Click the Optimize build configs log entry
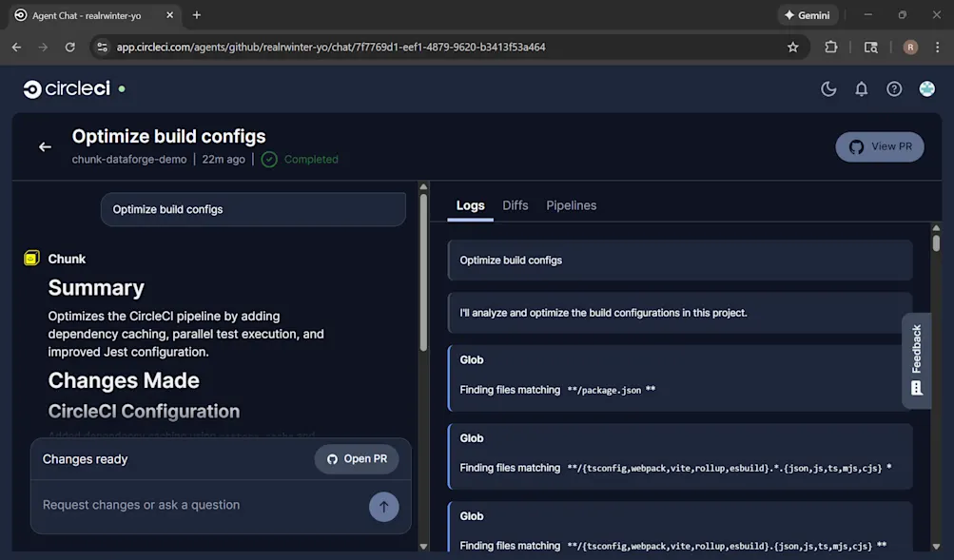This screenshot has height=560, width=954. coord(680,261)
